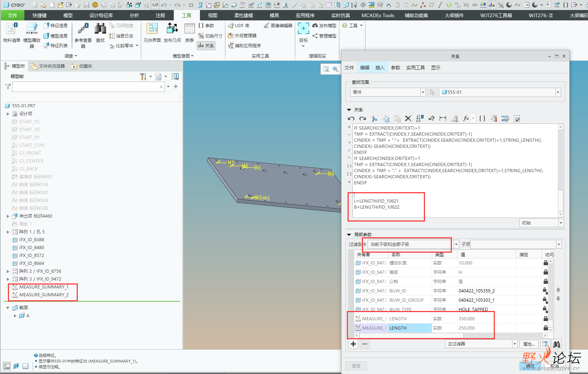Image resolution: width=588 pixels, height=374 pixels.
Task: Open the 插入 menu in Relations dialog
Action: [x=380, y=68]
